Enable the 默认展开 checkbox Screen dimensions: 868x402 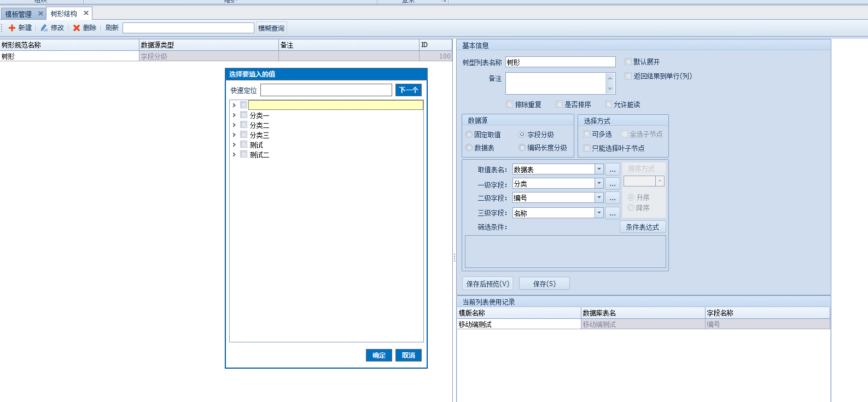coord(628,62)
